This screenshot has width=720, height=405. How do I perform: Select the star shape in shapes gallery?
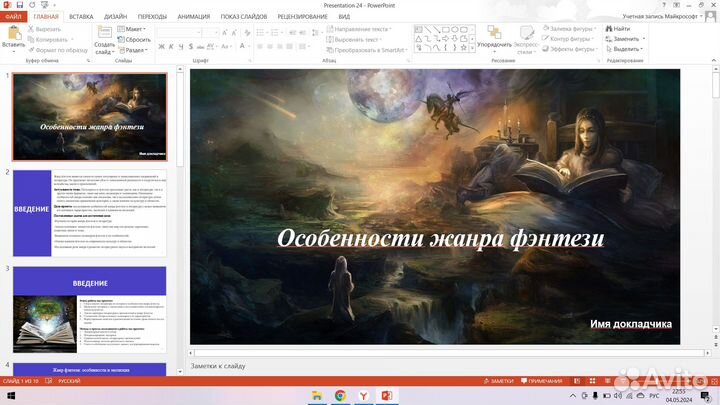[463, 47]
